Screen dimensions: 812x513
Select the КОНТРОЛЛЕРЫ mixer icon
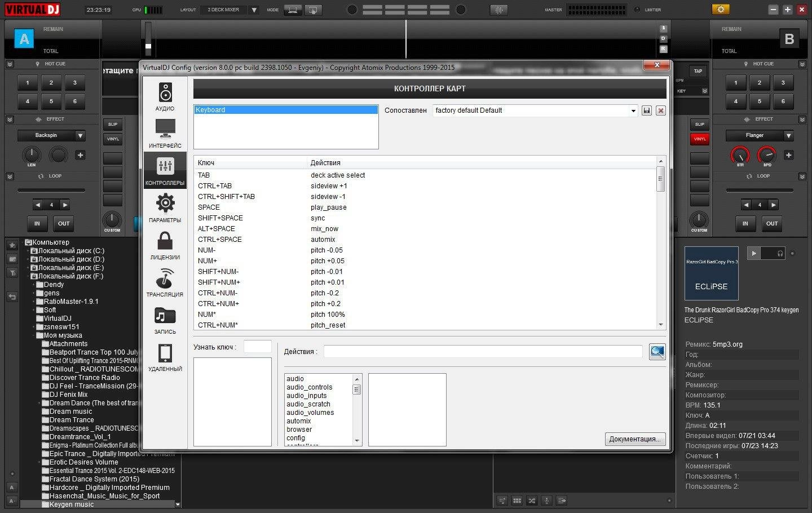click(165, 170)
